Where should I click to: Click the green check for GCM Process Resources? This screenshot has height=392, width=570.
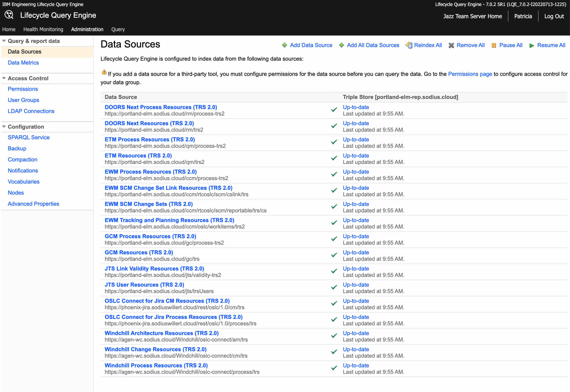[334, 239]
